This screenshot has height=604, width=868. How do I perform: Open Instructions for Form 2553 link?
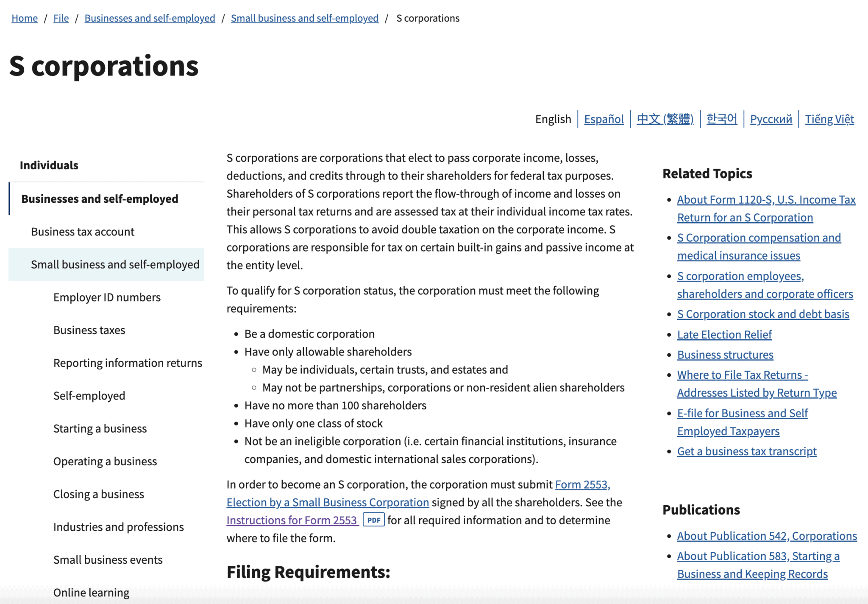(292, 520)
